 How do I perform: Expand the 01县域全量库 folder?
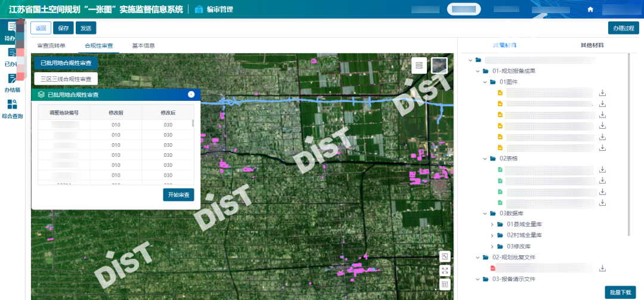click(x=492, y=224)
